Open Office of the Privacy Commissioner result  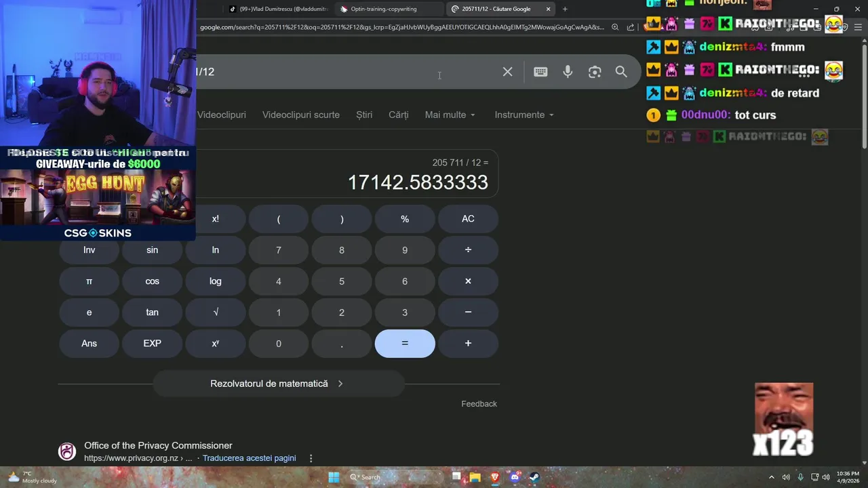(x=158, y=445)
